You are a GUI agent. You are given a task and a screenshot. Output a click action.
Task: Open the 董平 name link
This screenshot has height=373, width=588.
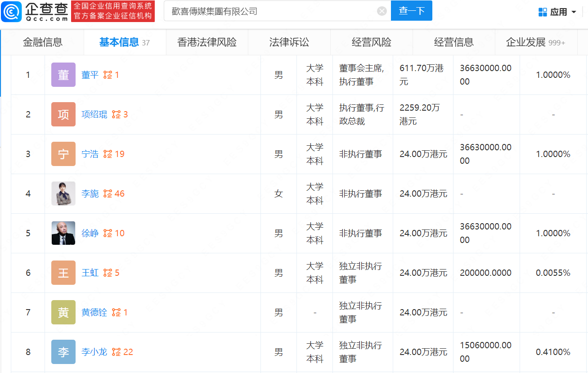90,75
